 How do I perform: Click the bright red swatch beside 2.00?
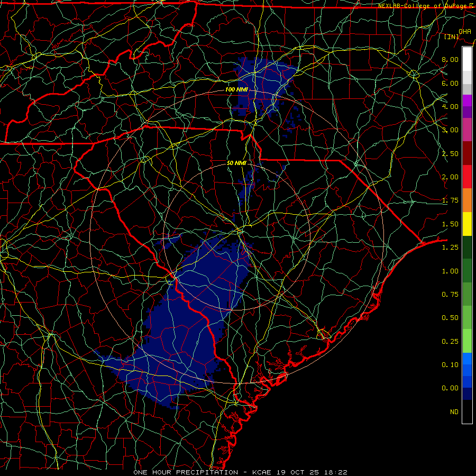pyautogui.click(x=467, y=177)
